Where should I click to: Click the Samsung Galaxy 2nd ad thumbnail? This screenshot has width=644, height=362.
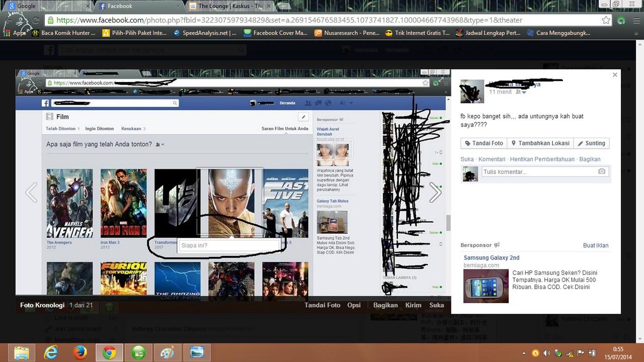click(x=486, y=286)
